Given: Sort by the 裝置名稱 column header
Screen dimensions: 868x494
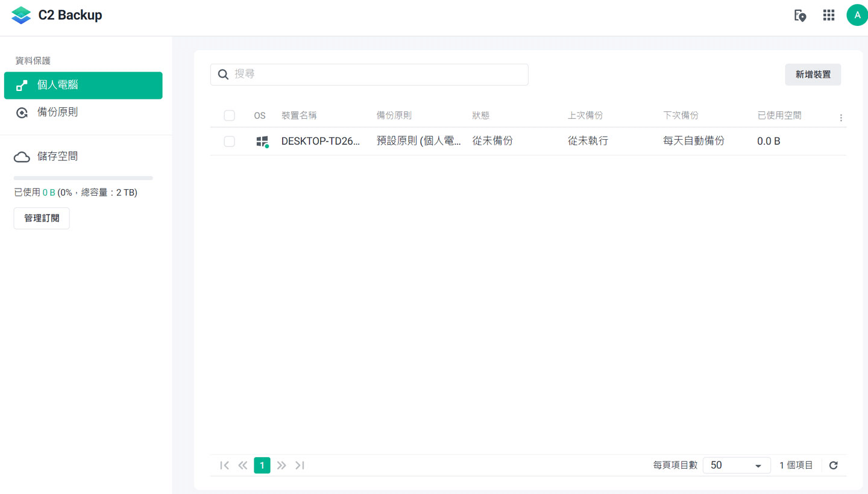Looking at the screenshot, I should [x=299, y=116].
